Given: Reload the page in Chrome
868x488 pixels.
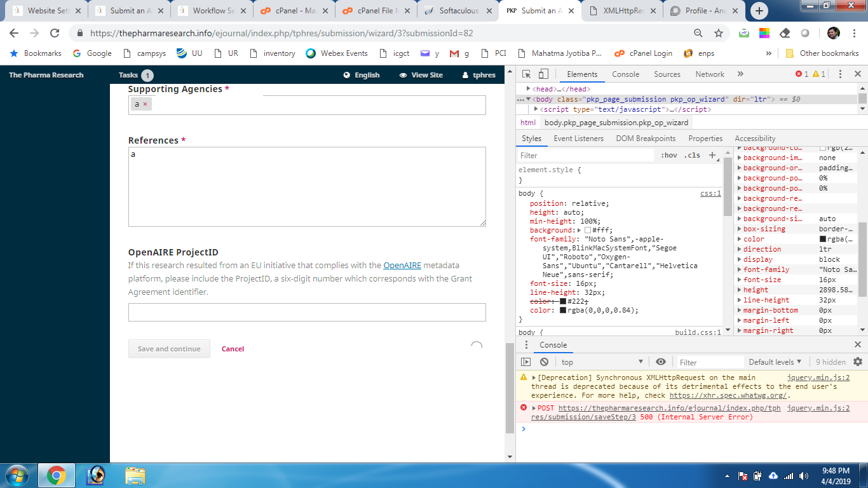Looking at the screenshot, I should pyautogui.click(x=55, y=33).
